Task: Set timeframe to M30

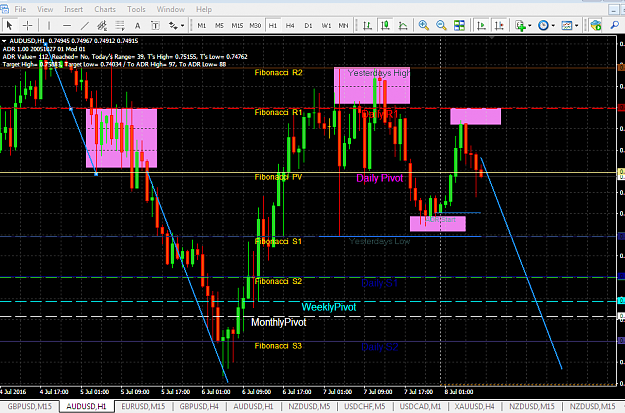Action: tap(255, 26)
